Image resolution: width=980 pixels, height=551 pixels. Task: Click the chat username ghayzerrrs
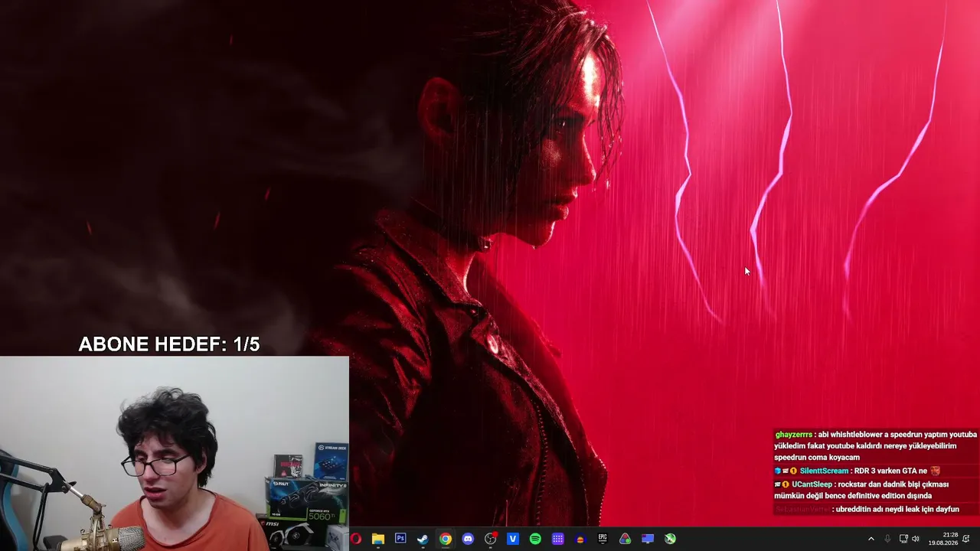[x=794, y=435]
